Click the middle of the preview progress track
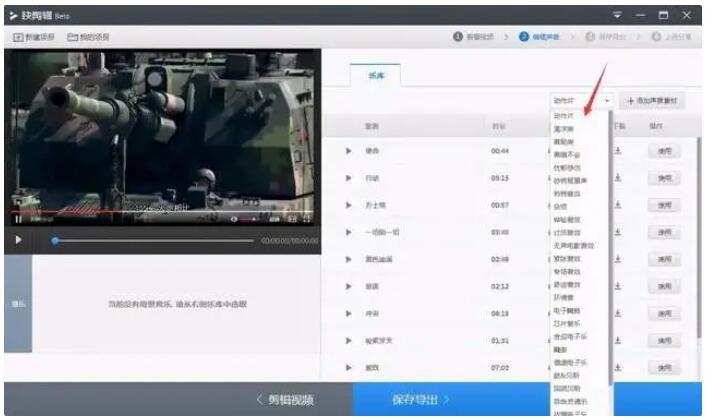The height and width of the screenshot is (420, 706). [152, 241]
